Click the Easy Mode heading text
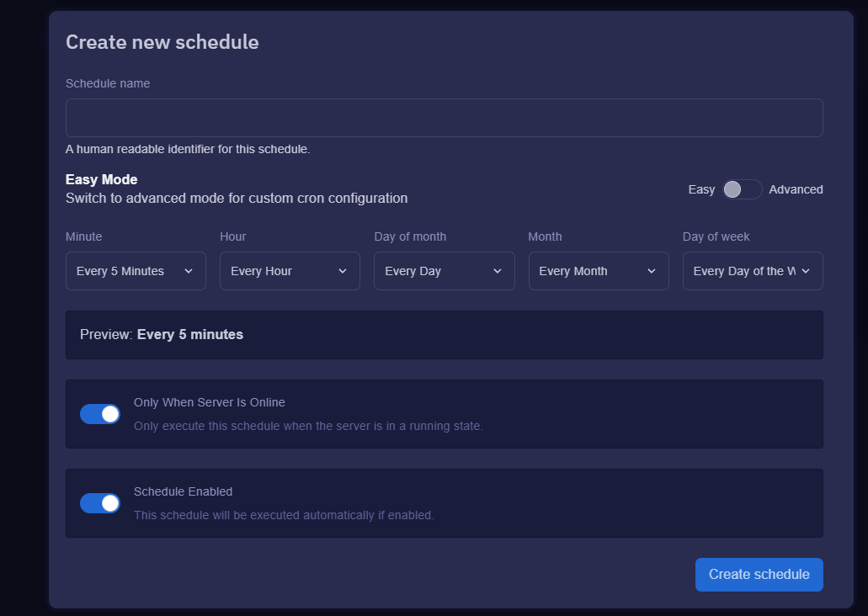The height and width of the screenshot is (616, 868). click(101, 179)
